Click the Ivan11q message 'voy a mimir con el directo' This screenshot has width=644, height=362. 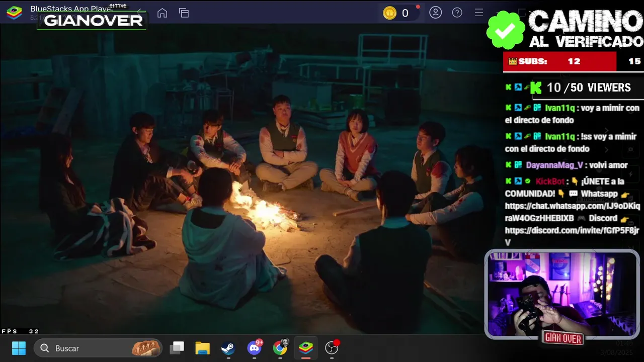pyautogui.click(x=572, y=114)
